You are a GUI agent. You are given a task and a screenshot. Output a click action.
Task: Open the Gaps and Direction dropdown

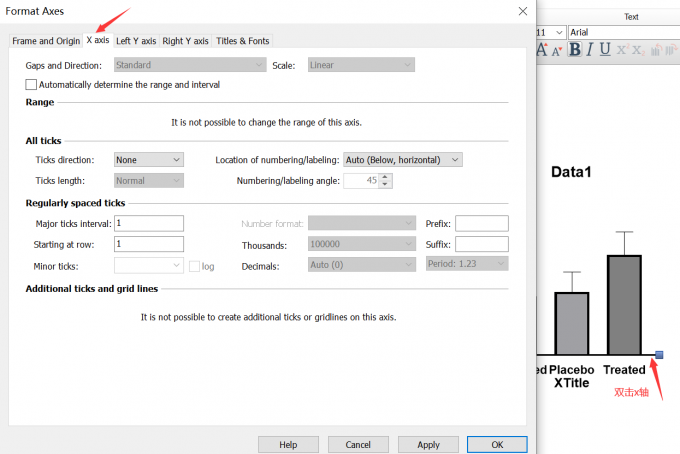[190, 65]
